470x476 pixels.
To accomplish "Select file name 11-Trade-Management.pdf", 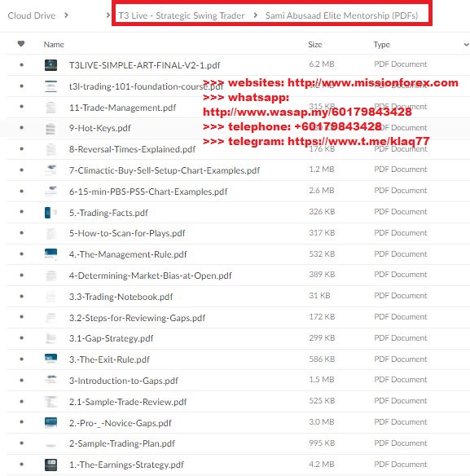I will pyautogui.click(x=122, y=108).
